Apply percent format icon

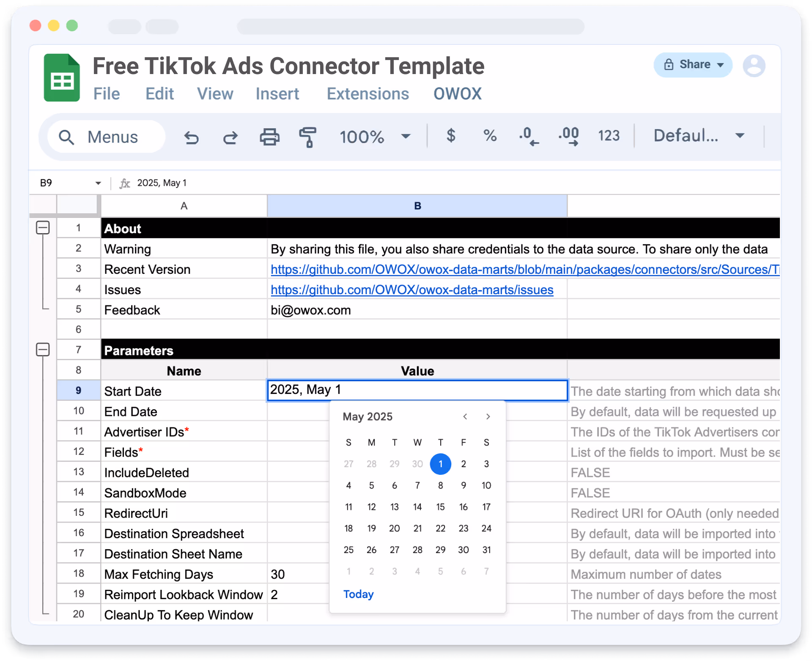tap(490, 136)
